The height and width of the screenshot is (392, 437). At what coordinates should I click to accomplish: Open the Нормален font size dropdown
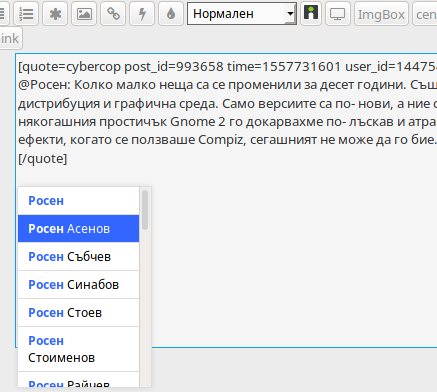pos(242,14)
